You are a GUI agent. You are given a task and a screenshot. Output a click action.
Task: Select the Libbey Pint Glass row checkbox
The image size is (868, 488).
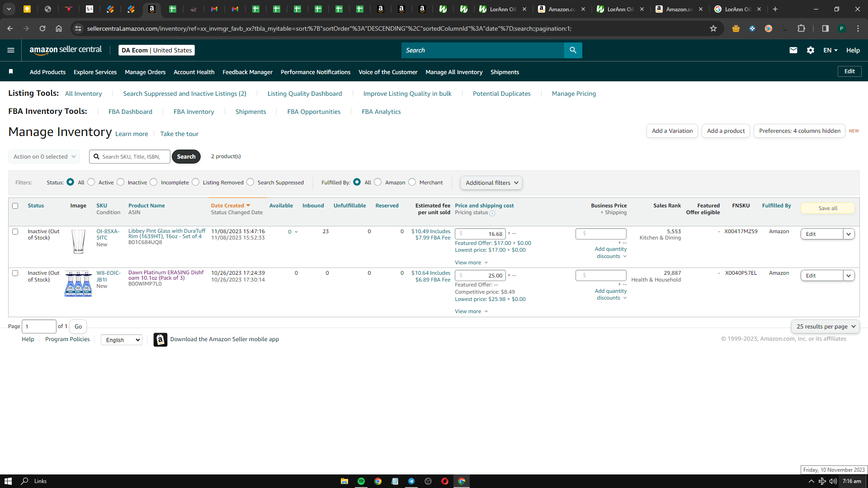click(x=15, y=231)
